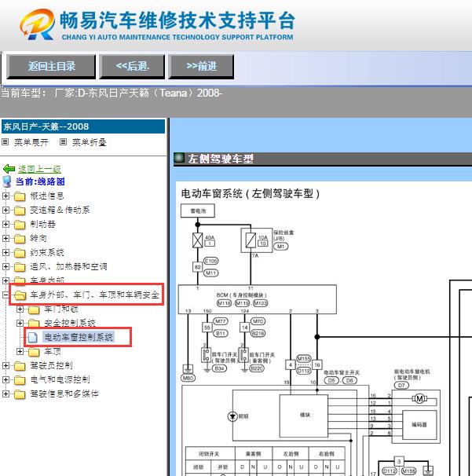Collapse the 车身外部、车门、车顶和车辆安全 folder
The image size is (472, 476).
click(5, 295)
